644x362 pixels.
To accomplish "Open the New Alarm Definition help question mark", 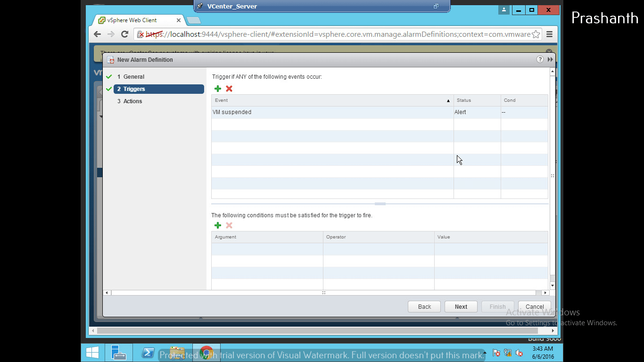I will (x=540, y=59).
